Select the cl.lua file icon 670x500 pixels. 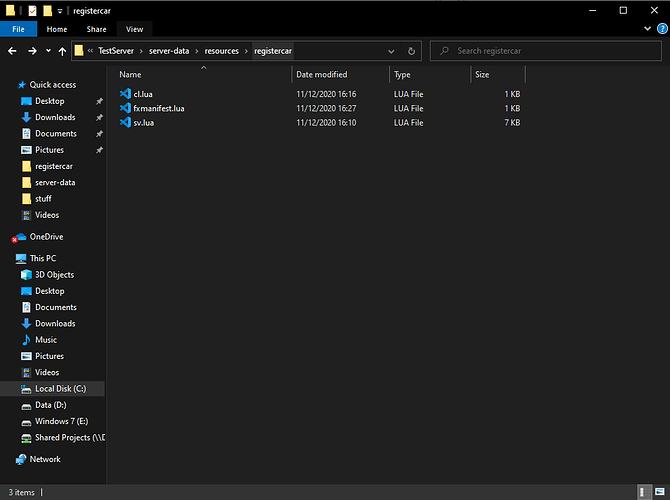click(125, 94)
